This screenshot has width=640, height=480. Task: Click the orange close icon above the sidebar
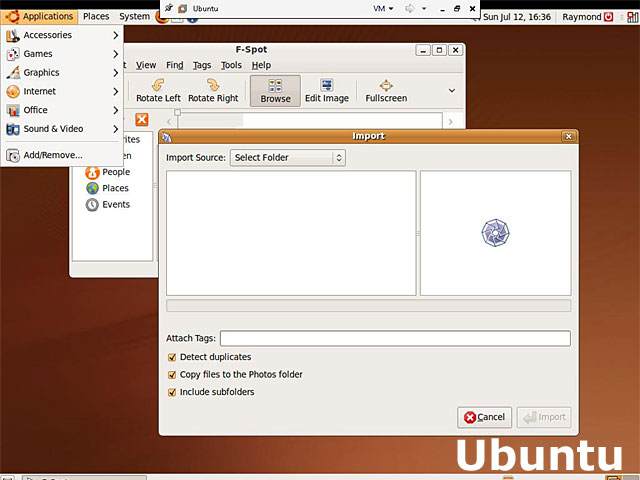pyautogui.click(x=142, y=120)
